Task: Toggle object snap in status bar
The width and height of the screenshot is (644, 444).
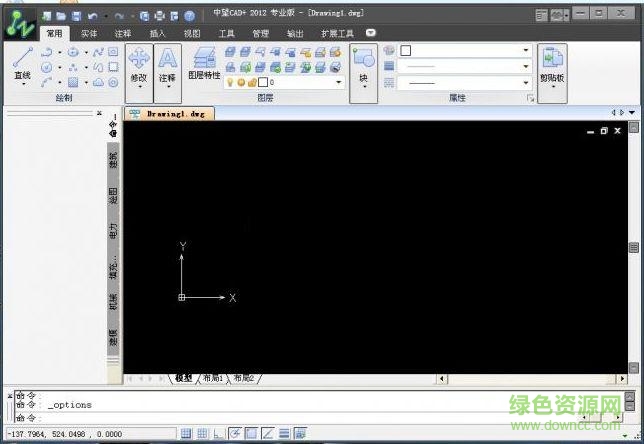Action: [x=251, y=433]
